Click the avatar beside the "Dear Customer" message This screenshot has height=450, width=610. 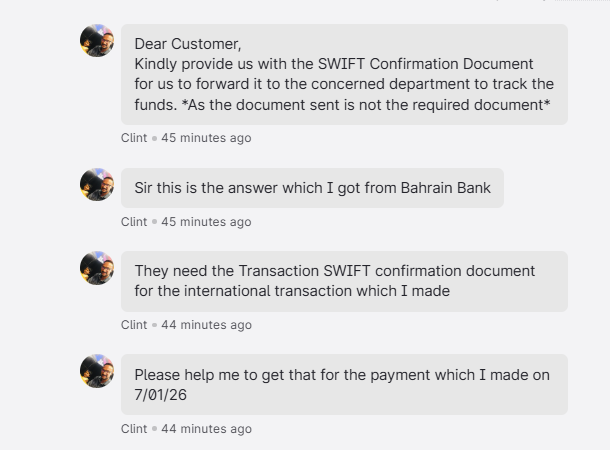point(97,41)
